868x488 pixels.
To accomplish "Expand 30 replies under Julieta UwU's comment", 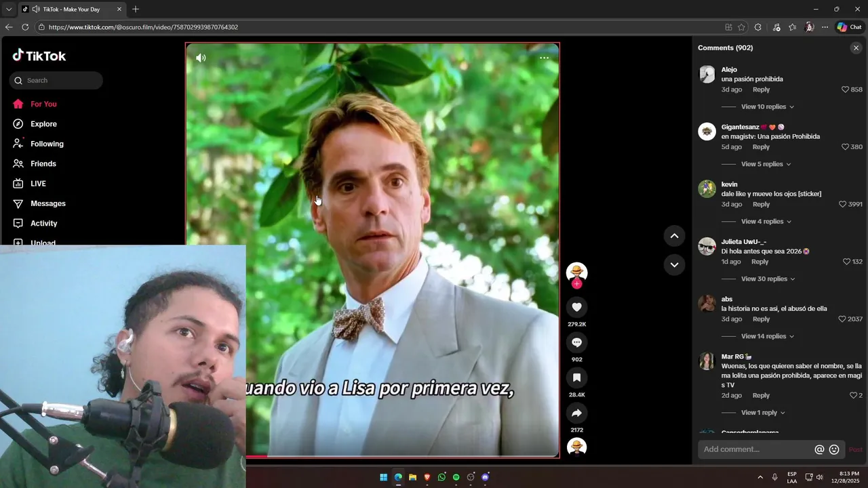I will coord(768,279).
